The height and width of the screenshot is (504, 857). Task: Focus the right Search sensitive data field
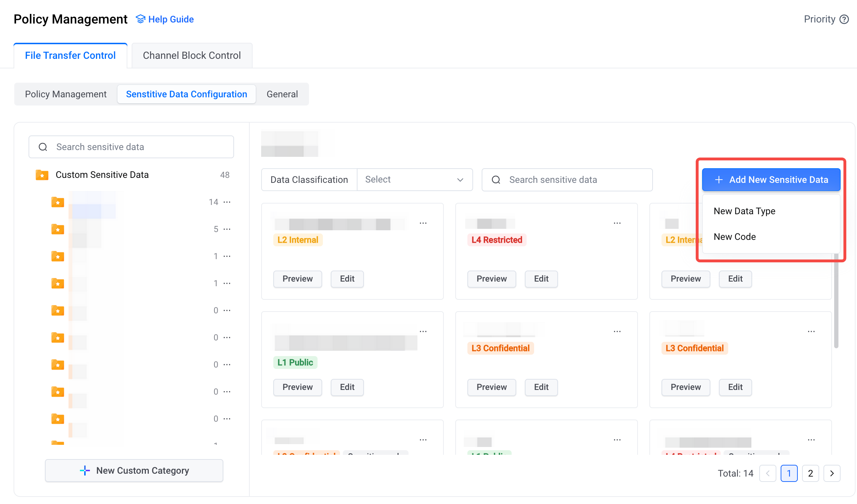(567, 180)
